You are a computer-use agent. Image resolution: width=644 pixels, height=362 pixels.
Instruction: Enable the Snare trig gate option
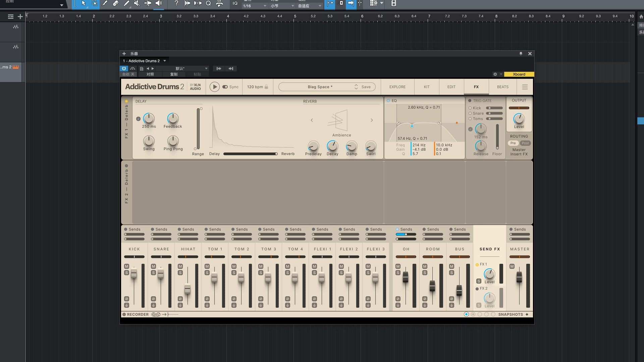coord(470,113)
